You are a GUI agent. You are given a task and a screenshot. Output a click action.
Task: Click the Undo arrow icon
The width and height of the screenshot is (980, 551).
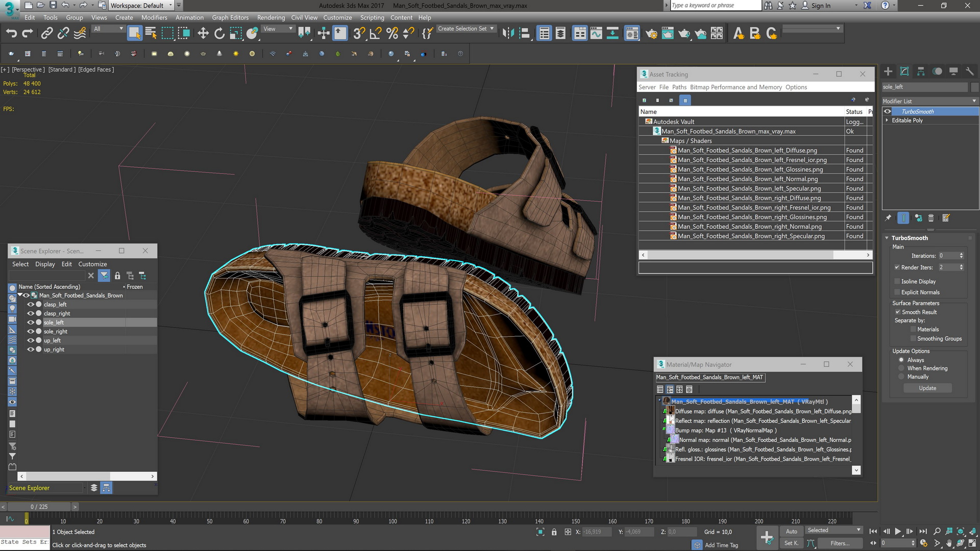(11, 34)
